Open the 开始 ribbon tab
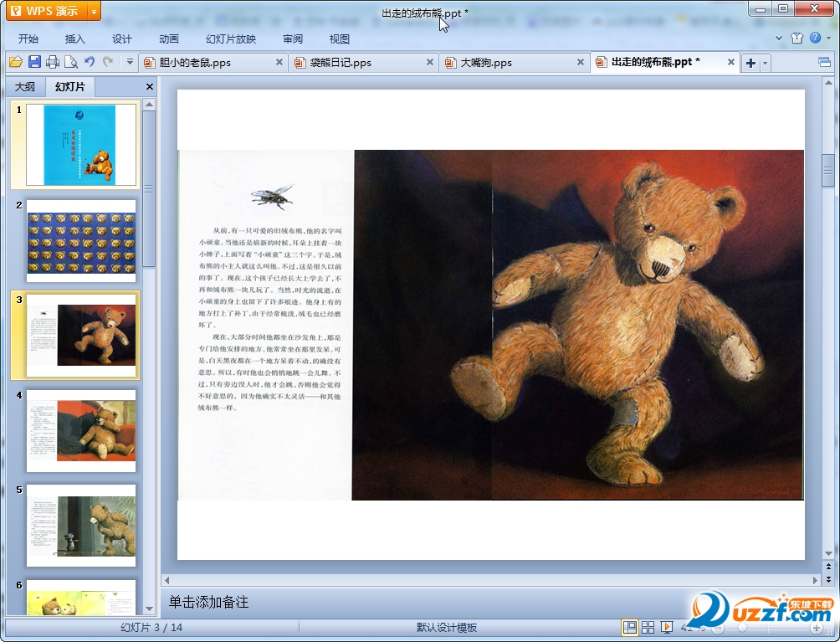The image size is (840, 642). point(28,39)
